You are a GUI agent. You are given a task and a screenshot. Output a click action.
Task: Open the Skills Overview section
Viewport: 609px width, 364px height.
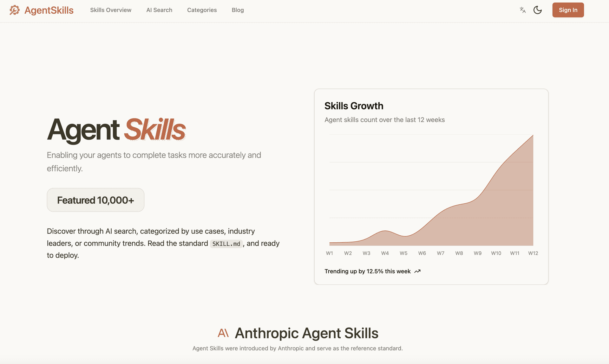[110, 10]
